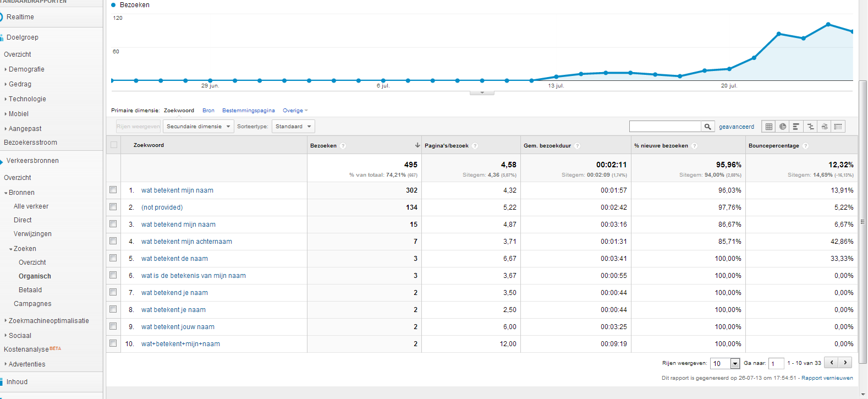Check row 'wat betekent de naam'
Screen dimensions: 868x399
coord(113,258)
